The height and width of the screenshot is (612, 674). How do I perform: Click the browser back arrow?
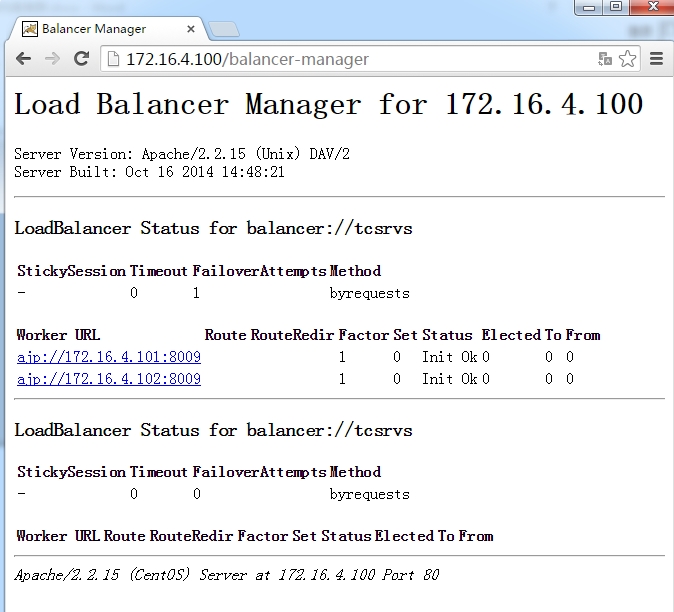tap(22, 59)
